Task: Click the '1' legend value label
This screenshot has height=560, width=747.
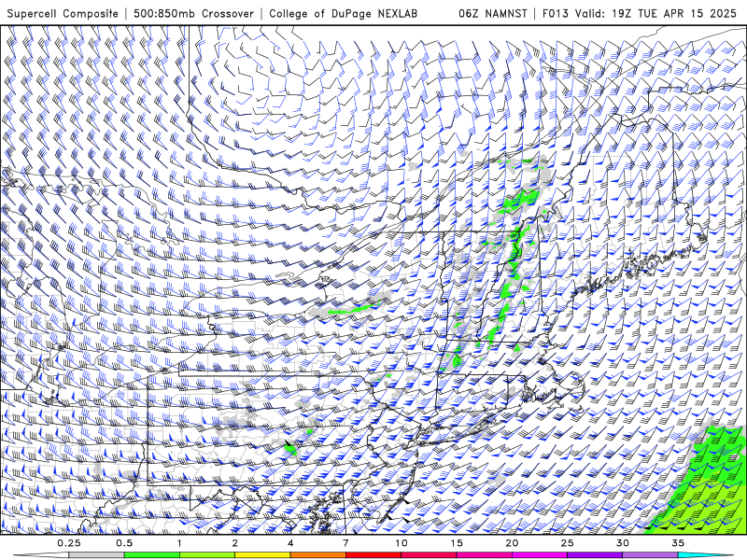Action: click(179, 543)
